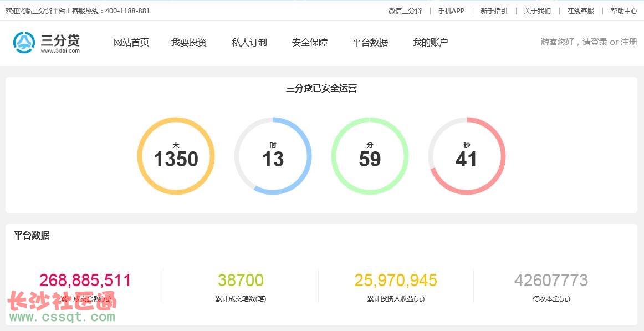Open 网站首页 in the navigation bar

pyautogui.click(x=131, y=42)
